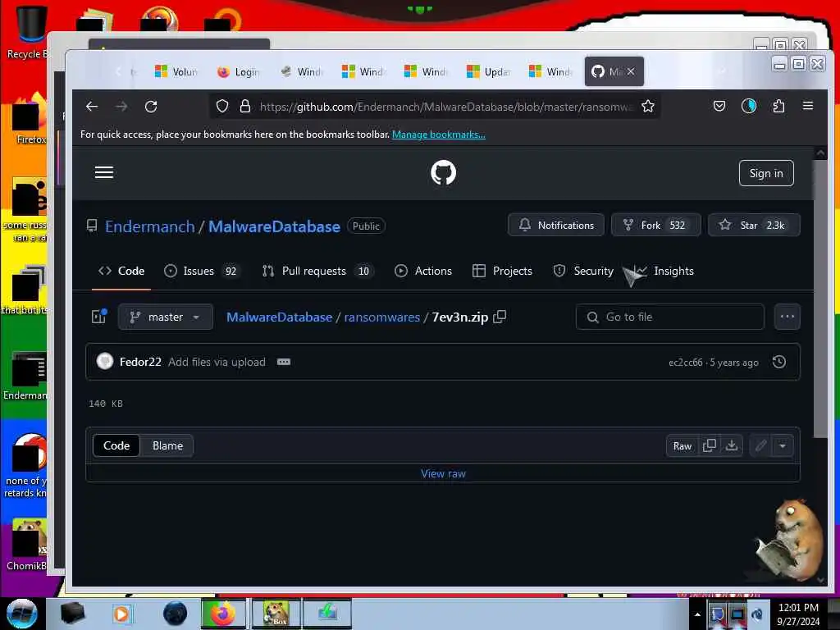Click the padlock site security icon
The height and width of the screenshot is (630, 840).
[x=245, y=106]
